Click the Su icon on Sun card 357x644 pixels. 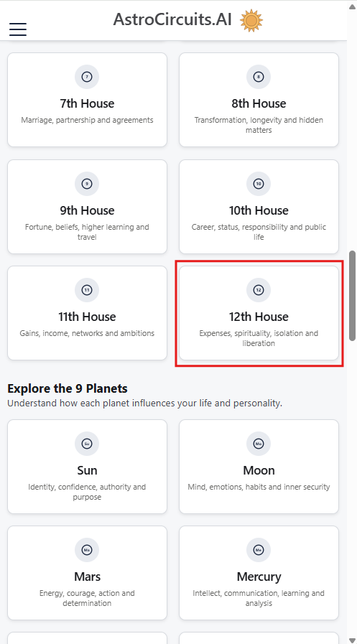click(87, 444)
